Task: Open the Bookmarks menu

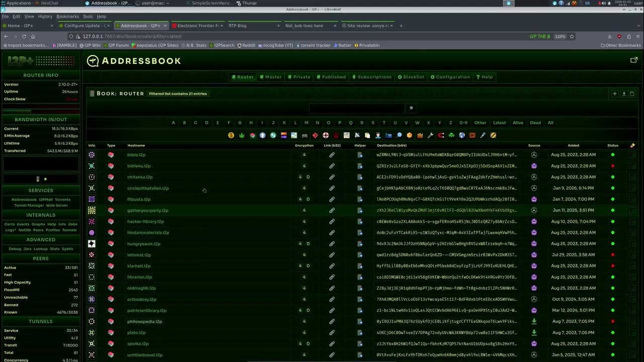Action: tap(67, 17)
